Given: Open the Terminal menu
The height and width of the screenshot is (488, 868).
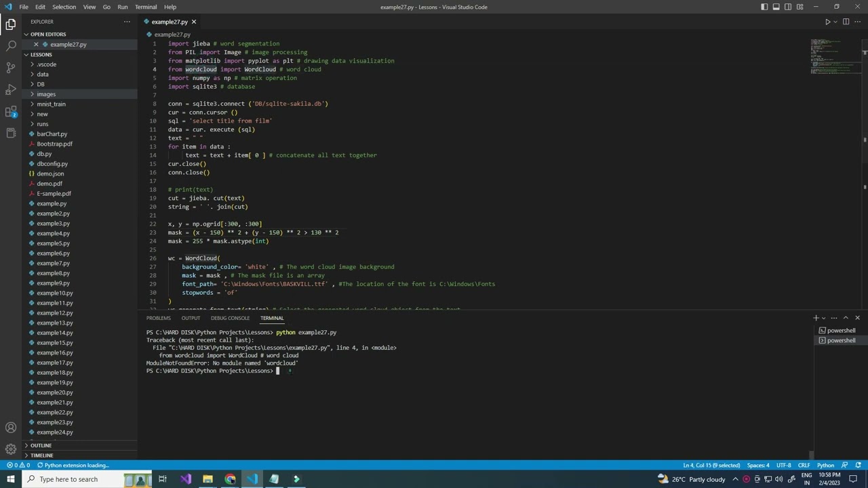Looking at the screenshot, I should pos(146,7).
